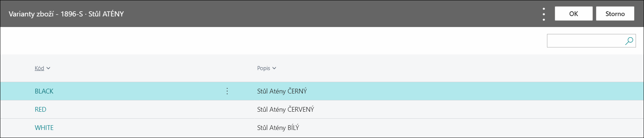This screenshot has width=644, height=138.
Task: Click the magnifier search icon
Action: coord(629,41)
